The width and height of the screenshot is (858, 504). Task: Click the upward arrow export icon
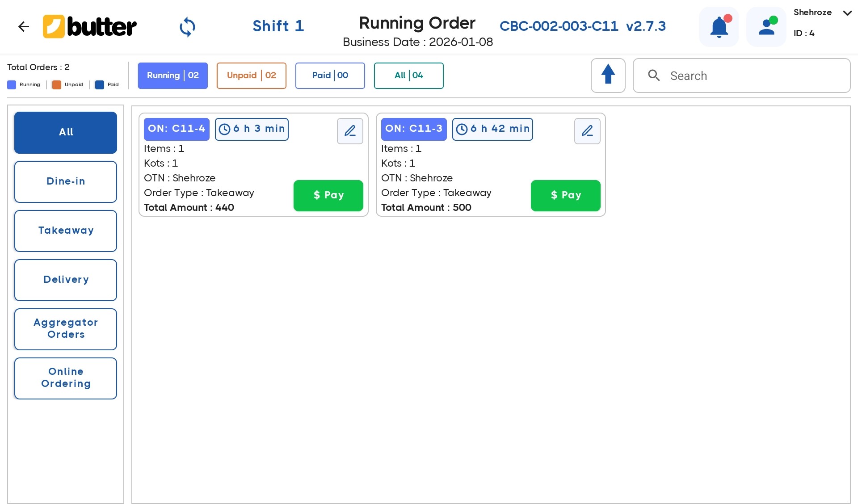608,75
